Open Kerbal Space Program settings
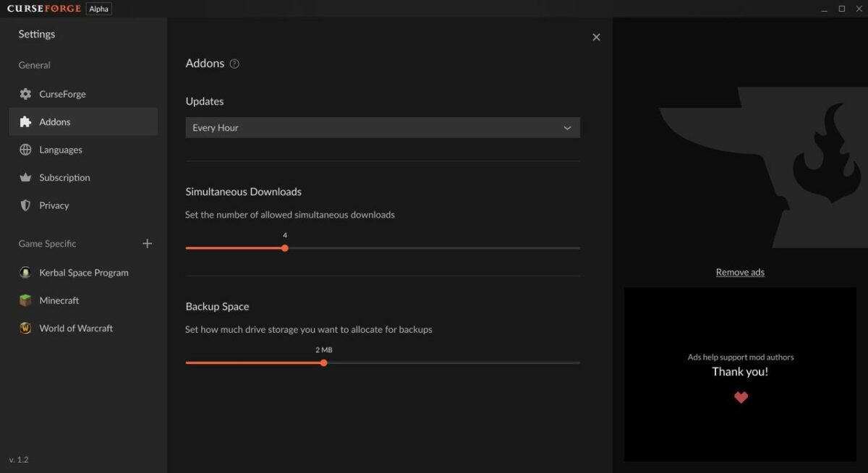 [83, 273]
